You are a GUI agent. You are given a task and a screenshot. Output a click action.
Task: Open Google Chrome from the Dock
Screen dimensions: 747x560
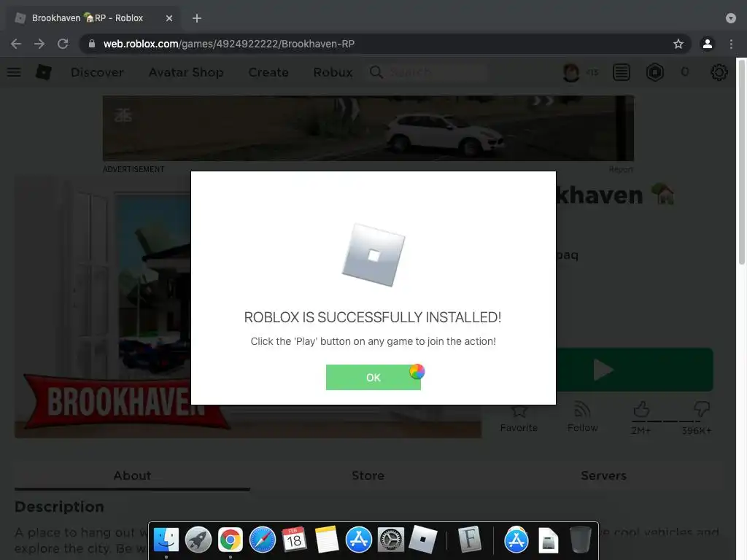(x=230, y=540)
